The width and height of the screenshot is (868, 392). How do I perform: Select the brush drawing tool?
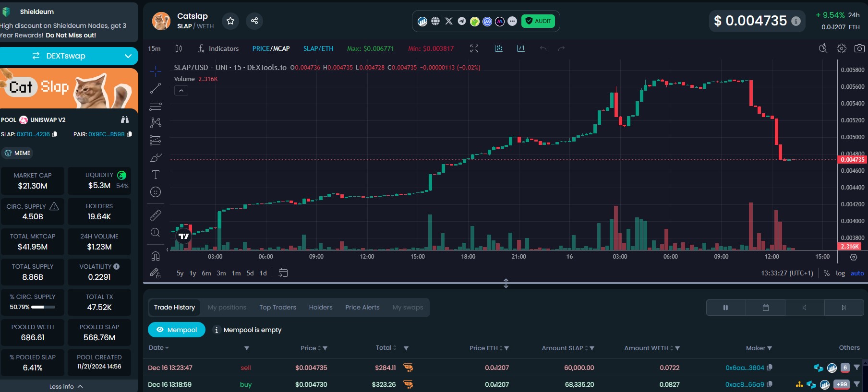tap(156, 157)
